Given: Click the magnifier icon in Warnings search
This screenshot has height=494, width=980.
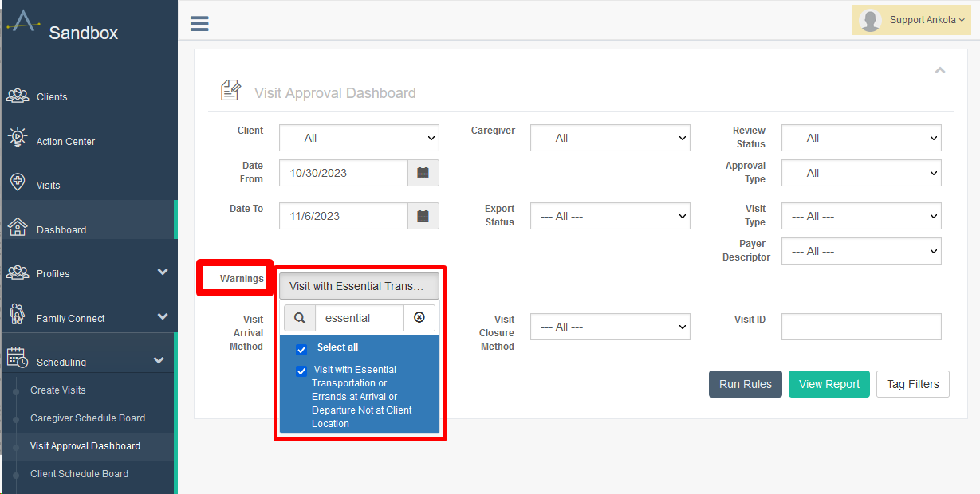Looking at the screenshot, I should point(300,318).
